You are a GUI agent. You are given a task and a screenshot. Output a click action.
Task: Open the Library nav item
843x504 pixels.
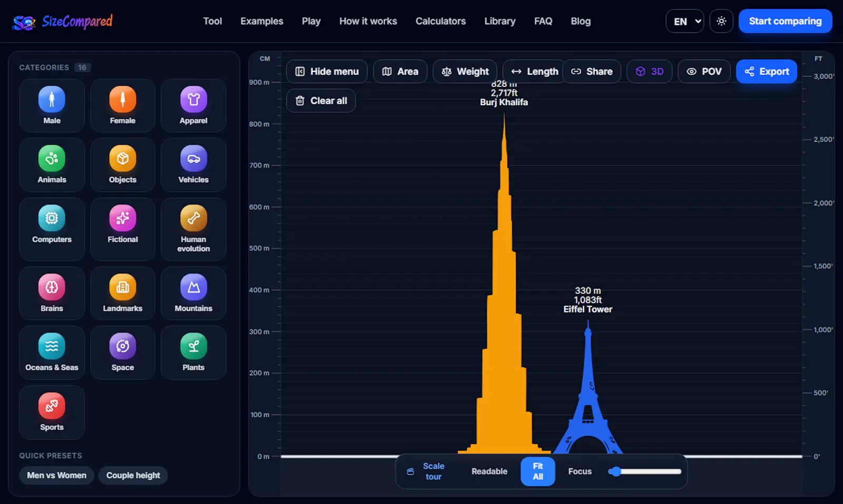(500, 21)
